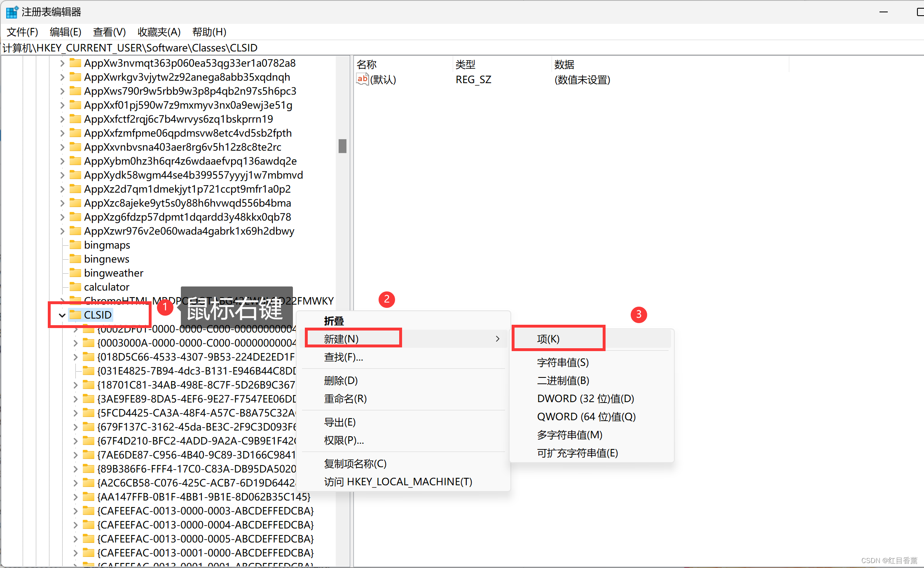
Task: Click the calculator folder icon
Action: coord(75,287)
